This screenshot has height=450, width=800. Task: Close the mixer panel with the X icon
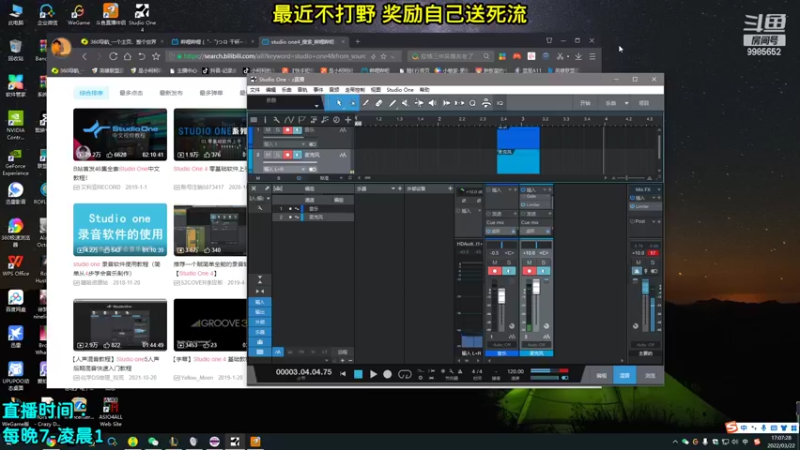254,189
